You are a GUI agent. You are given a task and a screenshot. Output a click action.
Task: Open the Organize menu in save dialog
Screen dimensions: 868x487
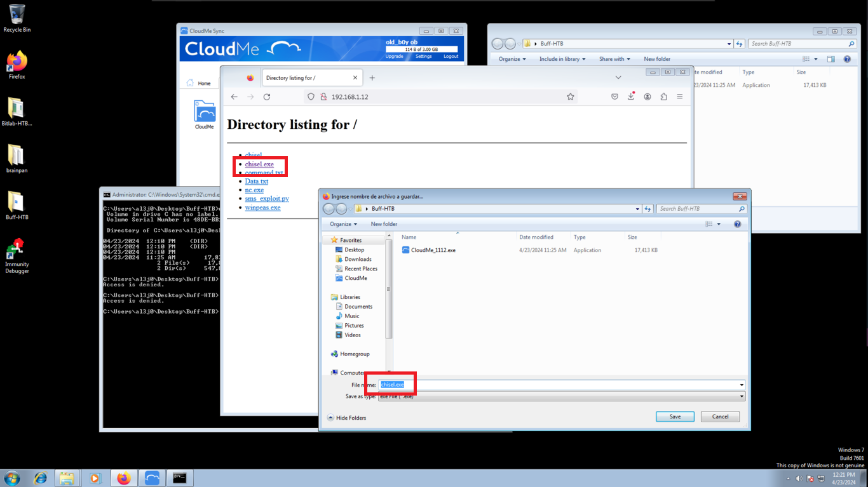pyautogui.click(x=343, y=224)
